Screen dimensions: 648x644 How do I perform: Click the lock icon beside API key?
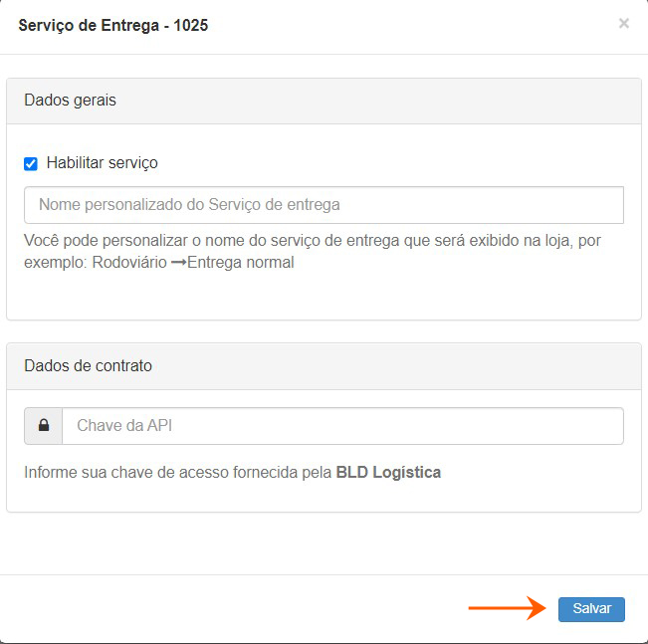[x=44, y=425]
